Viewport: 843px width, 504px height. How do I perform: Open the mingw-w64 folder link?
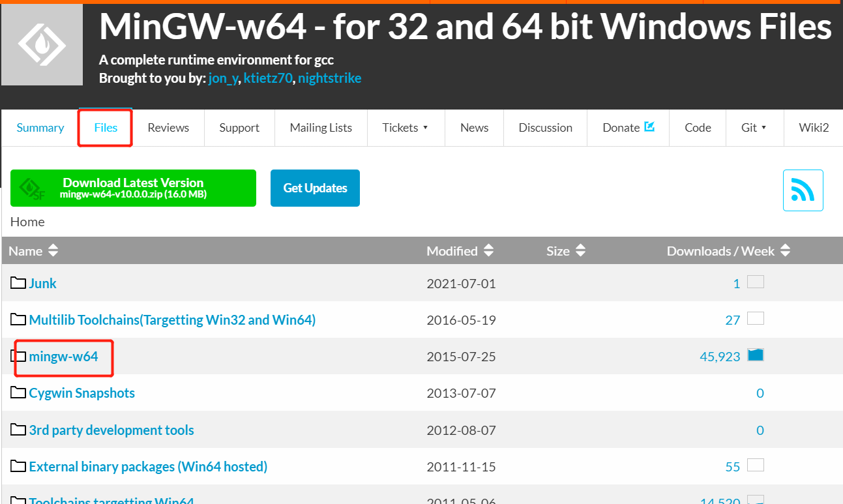coord(63,357)
